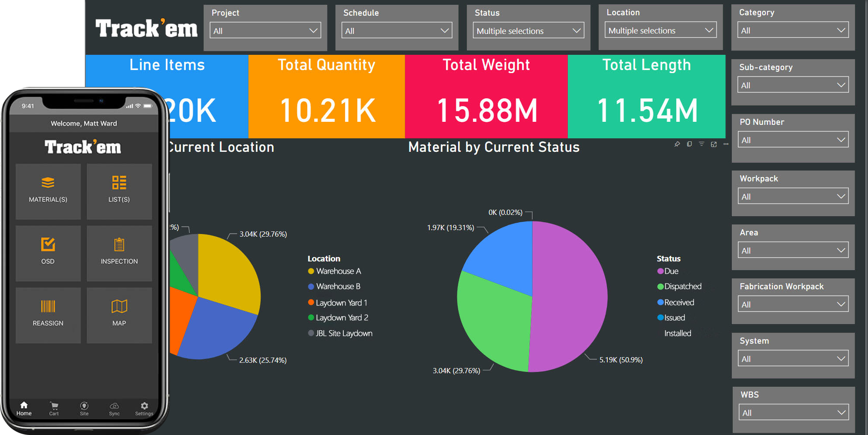
Task: Select Due in Status legend
Action: point(668,271)
